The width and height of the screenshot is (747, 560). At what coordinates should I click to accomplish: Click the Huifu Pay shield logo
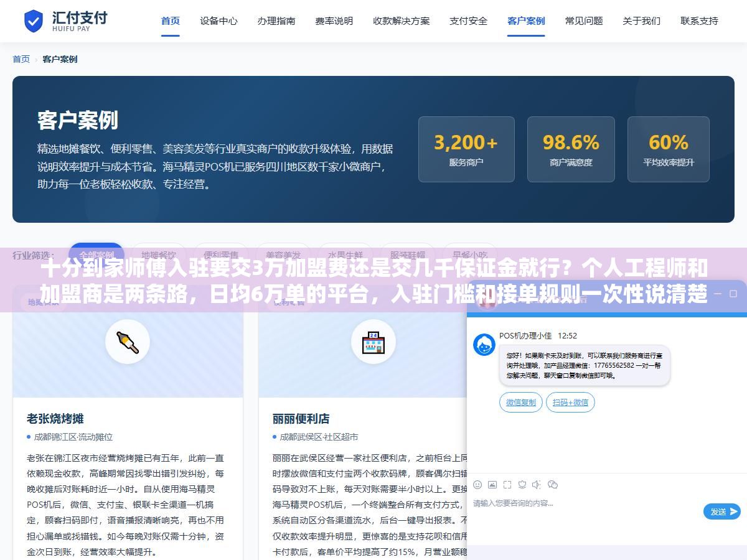pos(34,21)
